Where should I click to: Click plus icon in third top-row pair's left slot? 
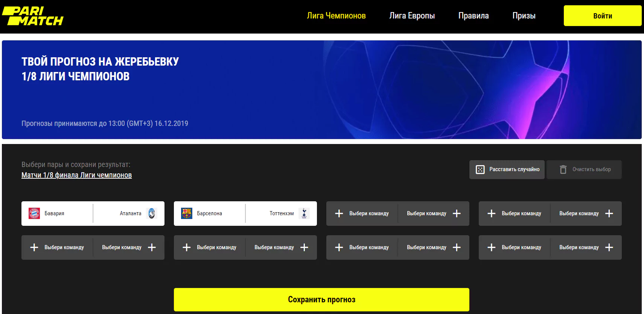(x=339, y=213)
